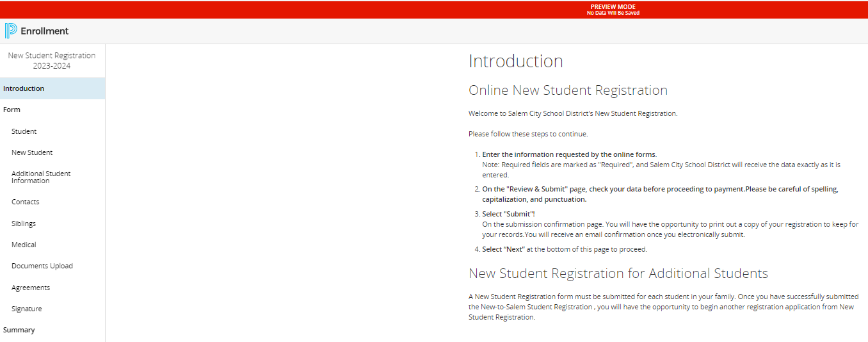Go to the Student form page
The width and height of the screenshot is (868, 342).
point(24,131)
